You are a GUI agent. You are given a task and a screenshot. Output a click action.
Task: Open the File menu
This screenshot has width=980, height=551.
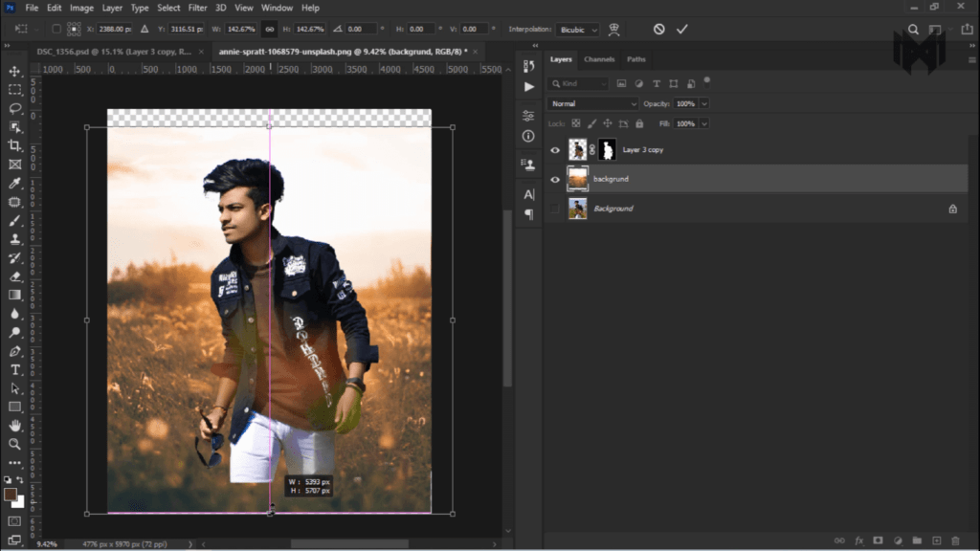click(x=32, y=8)
